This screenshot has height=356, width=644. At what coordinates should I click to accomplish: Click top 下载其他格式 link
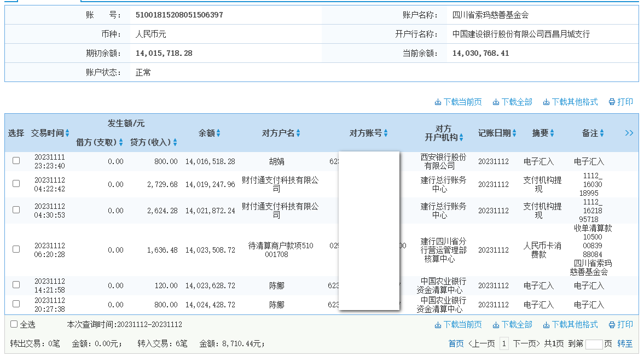coord(571,102)
